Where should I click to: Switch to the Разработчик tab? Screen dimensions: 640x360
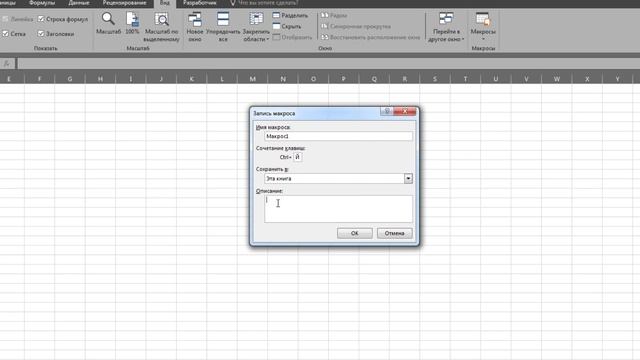(200, 3)
